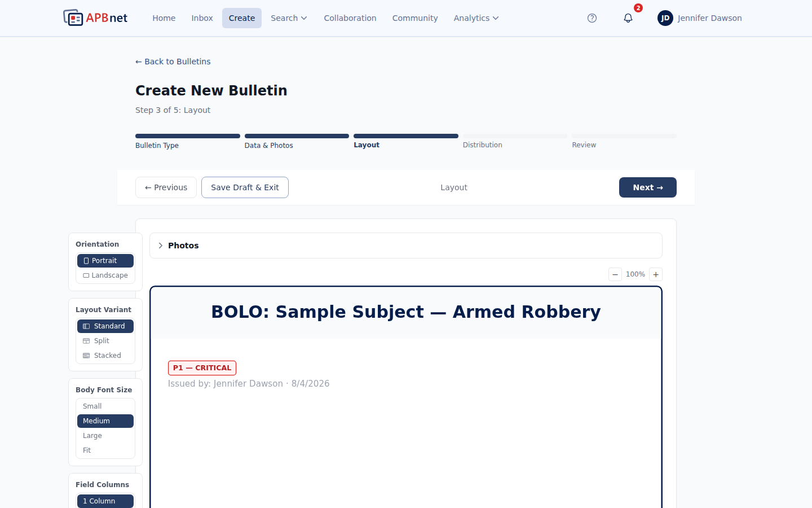Proceed with the Next button
This screenshot has height=508, width=812.
pyautogui.click(x=648, y=187)
